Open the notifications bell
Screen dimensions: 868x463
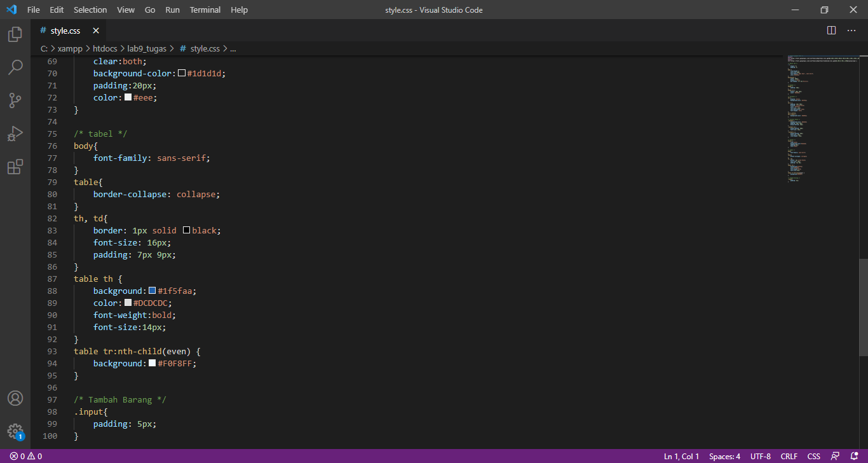853,456
